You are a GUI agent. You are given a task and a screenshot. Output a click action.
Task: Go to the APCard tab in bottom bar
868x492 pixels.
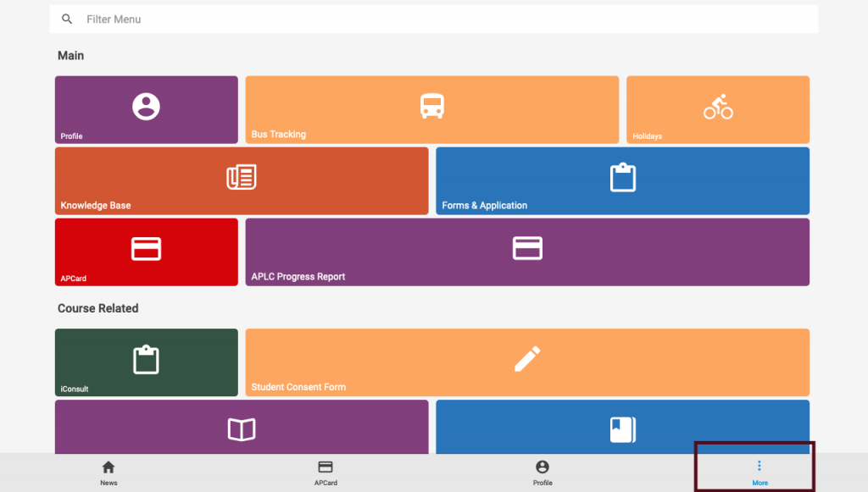(x=325, y=473)
